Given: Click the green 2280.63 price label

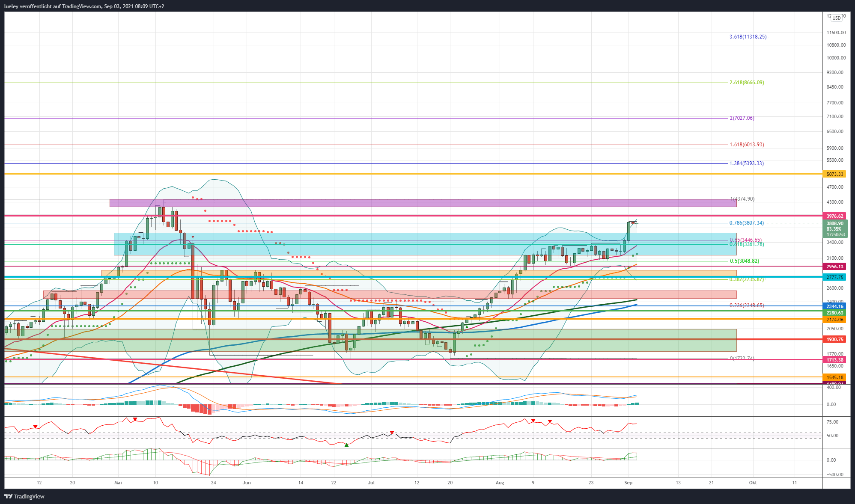Looking at the screenshot, I should [x=834, y=313].
